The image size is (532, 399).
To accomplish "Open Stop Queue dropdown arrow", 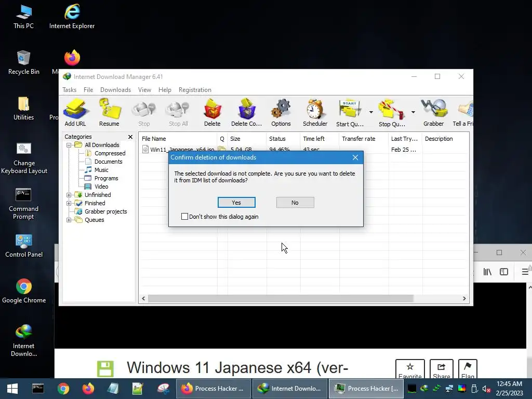I will [x=413, y=112].
